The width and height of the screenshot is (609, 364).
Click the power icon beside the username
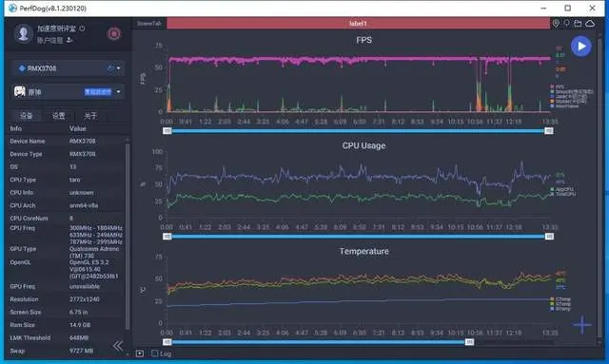tap(82, 29)
